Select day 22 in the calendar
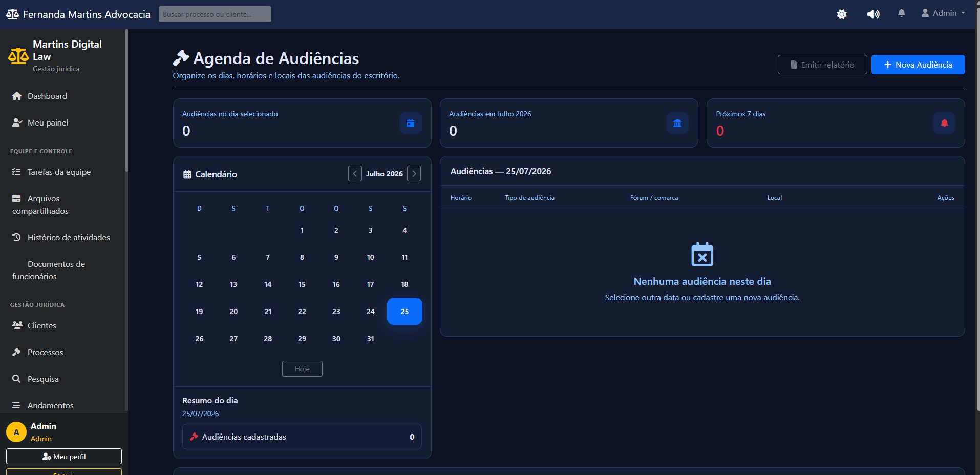The image size is (980, 475). click(302, 312)
